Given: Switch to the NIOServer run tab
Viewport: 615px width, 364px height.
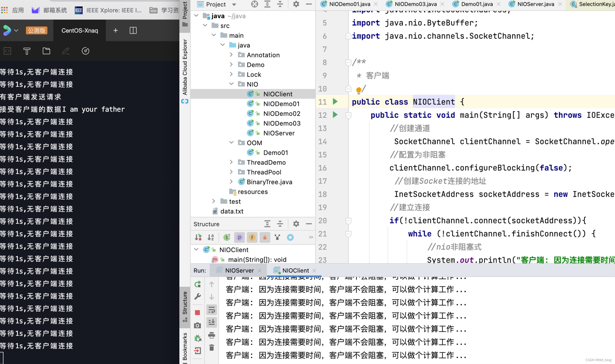Looking at the screenshot, I should 239,270.
